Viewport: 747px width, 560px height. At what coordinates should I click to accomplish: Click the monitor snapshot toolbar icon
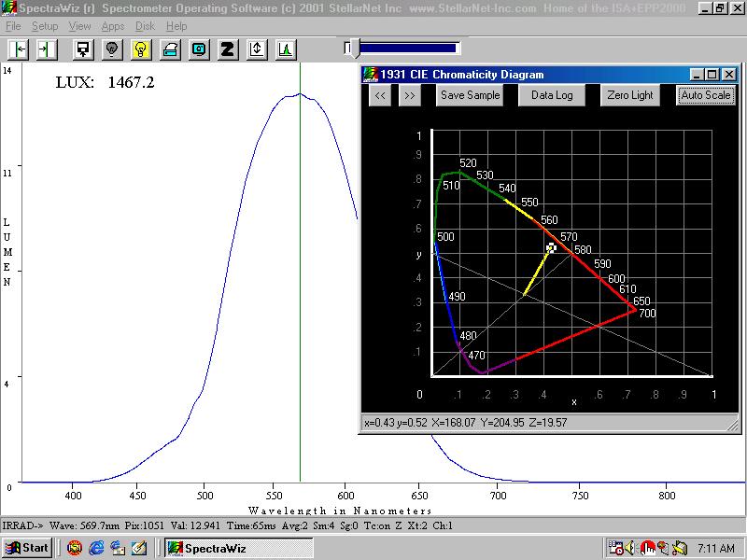tap(198, 48)
